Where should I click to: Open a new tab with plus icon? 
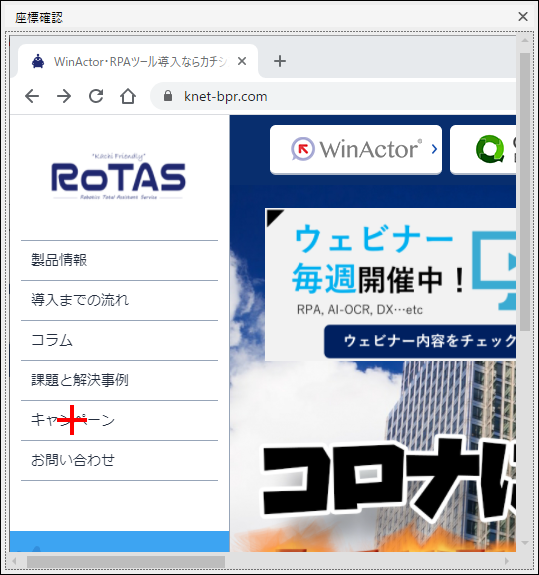tap(280, 61)
